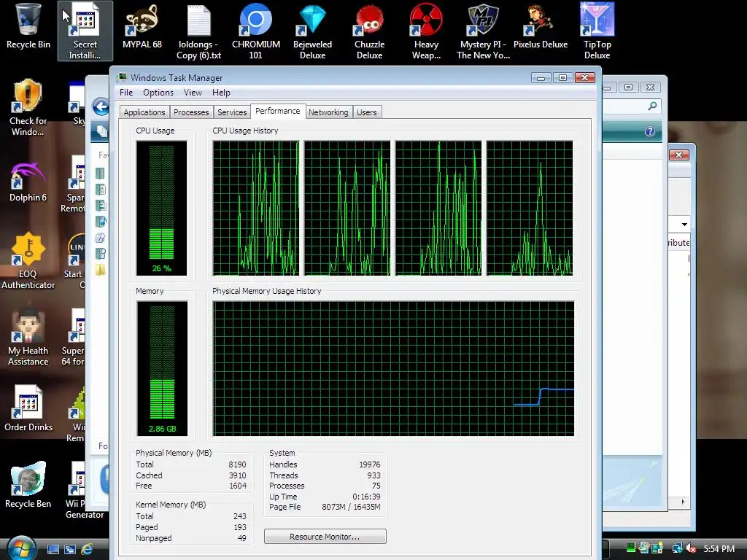Screen dimensions: 747x560
Task: Select the Recycle Ben desktop icon
Action: click(28, 485)
